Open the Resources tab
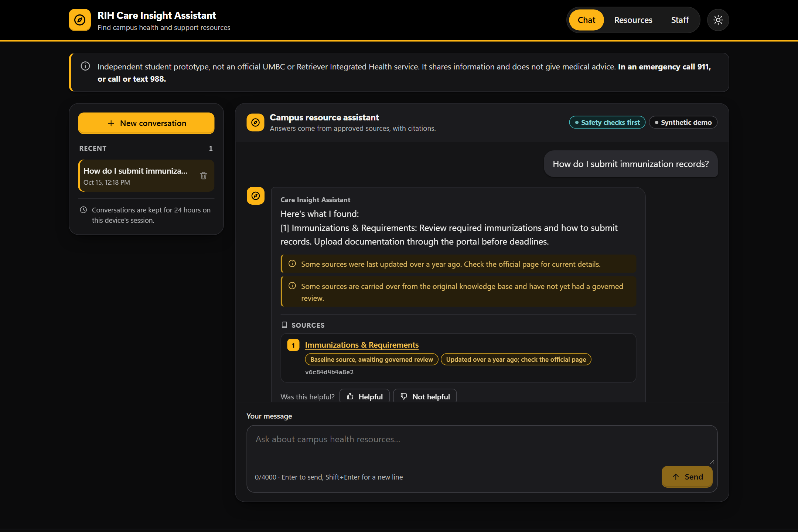Image resolution: width=798 pixels, height=532 pixels. click(633, 20)
